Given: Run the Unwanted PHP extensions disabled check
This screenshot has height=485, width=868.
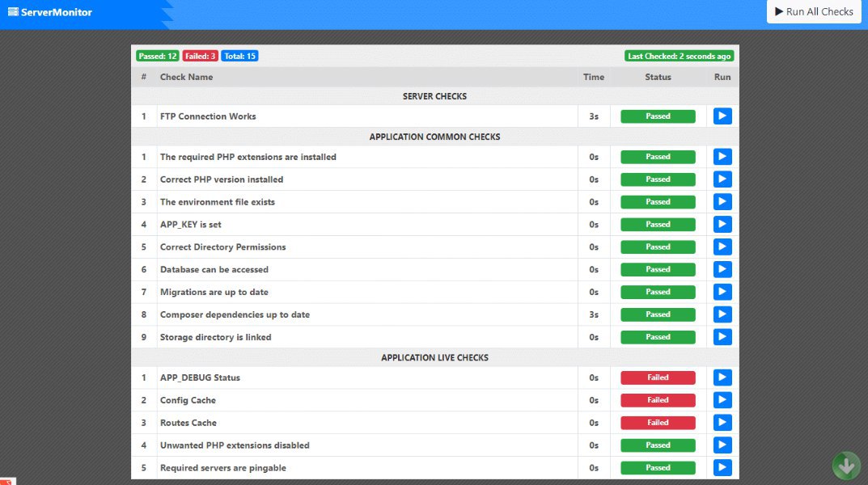Looking at the screenshot, I should (x=722, y=445).
